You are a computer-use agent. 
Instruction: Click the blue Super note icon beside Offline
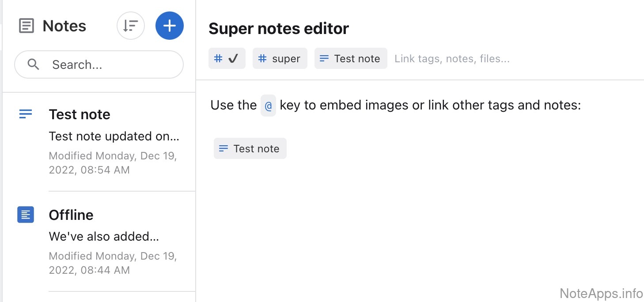[26, 215]
